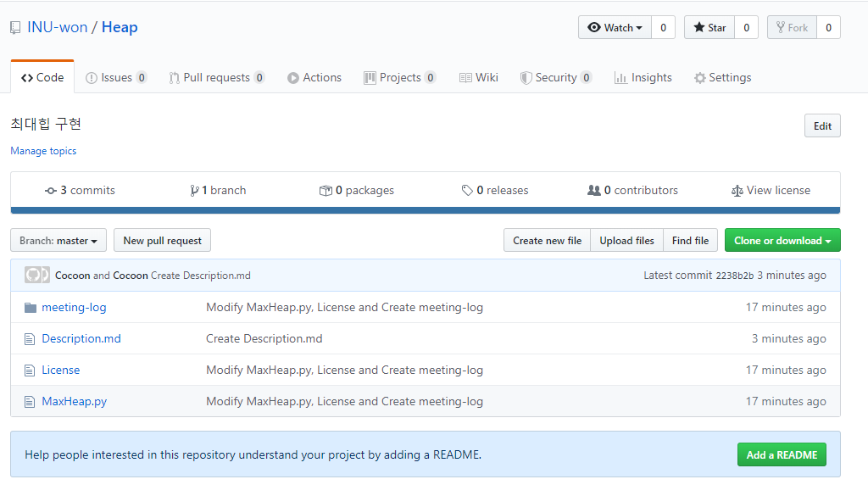Open the Security tab

click(556, 77)
